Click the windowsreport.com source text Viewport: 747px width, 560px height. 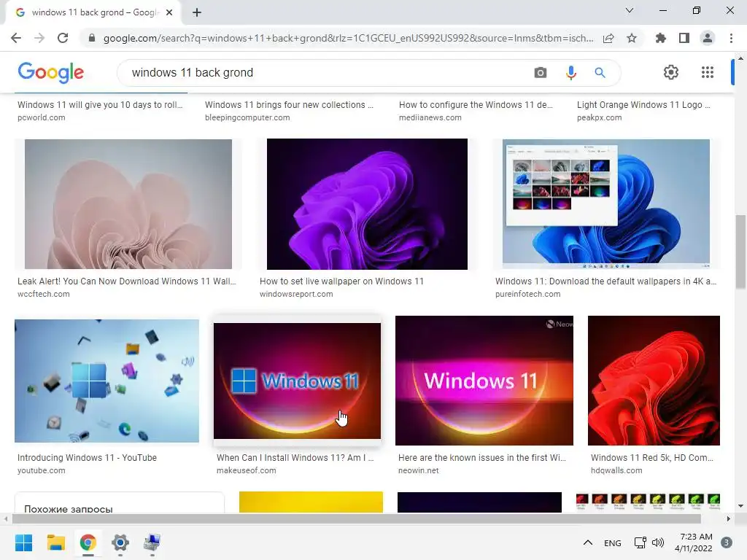[x=296, y=294]
